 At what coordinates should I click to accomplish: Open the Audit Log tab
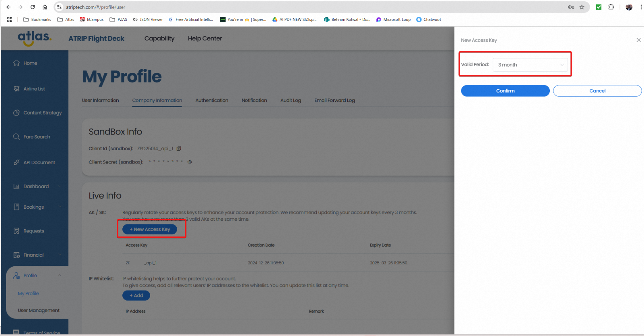[291, 100]
